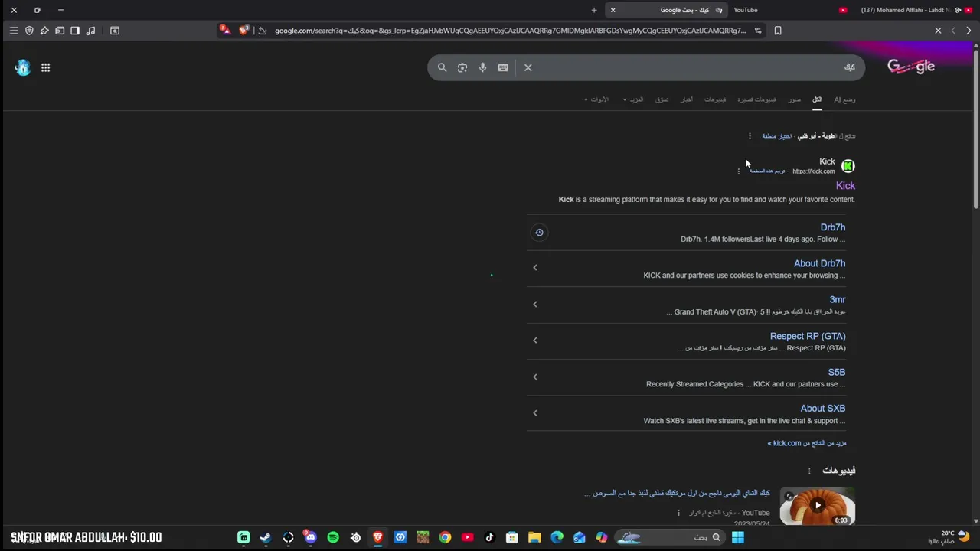Open the Drb7h sitelink

click(x=833, y=227)
